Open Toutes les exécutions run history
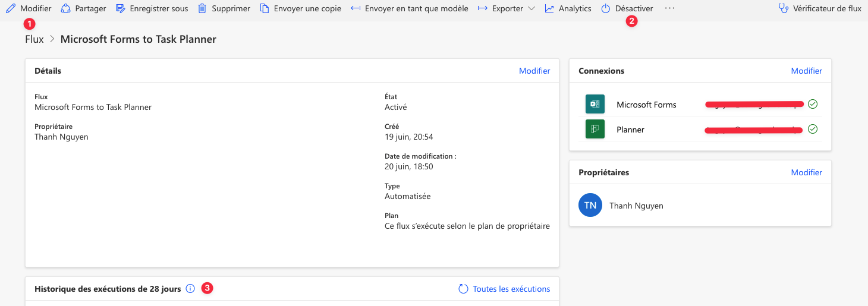The height and width of the screenshot is (306, 868). click(505, 289)
